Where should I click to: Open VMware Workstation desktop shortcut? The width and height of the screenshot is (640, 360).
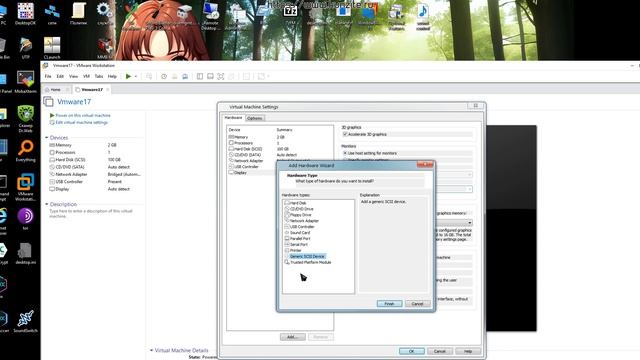coord(25,187)
